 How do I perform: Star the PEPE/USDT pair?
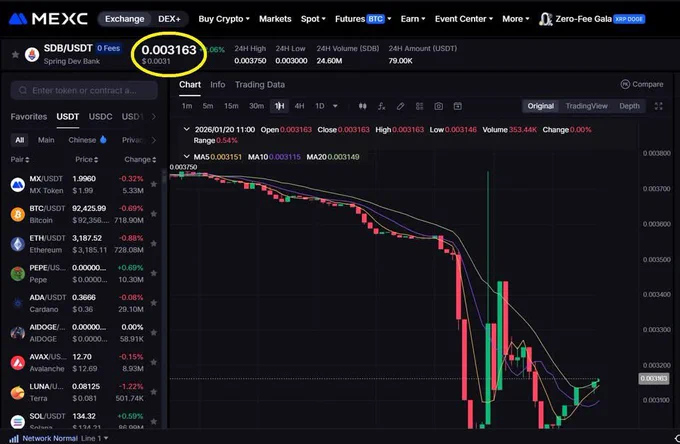[154, 273]
